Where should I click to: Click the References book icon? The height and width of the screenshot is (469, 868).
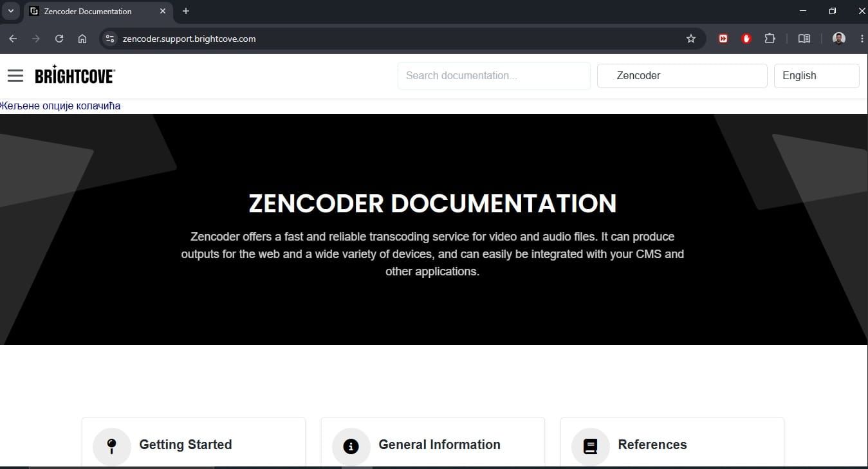(591, 446)
